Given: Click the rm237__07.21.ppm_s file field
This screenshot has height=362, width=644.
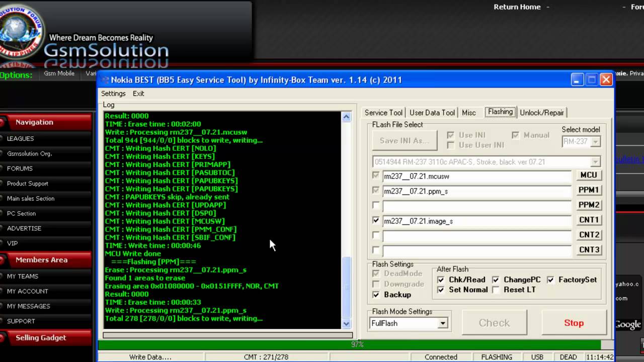Looking at the screenshot, I should [x=477, y=191].
